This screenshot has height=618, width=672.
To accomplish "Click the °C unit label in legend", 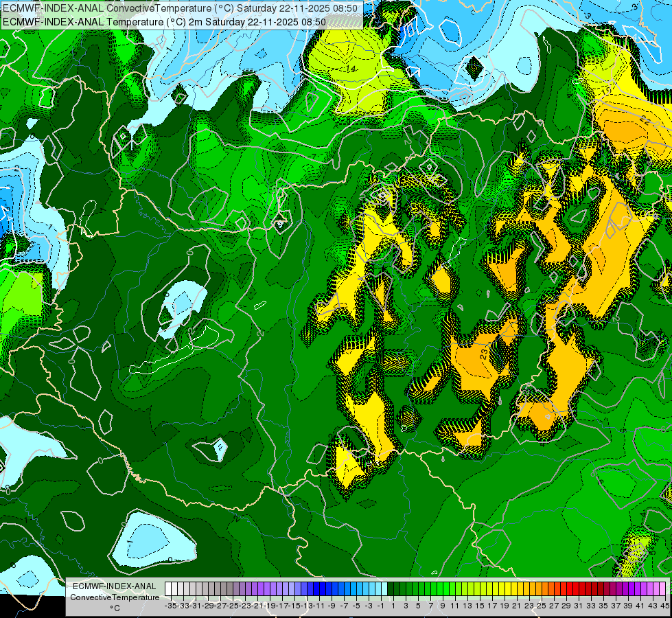I will click(115, 608).
